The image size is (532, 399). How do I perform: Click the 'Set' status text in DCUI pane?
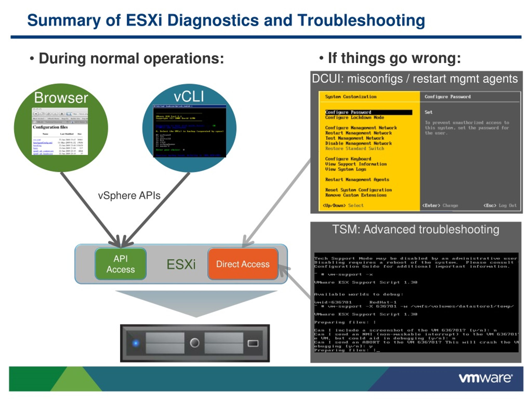pyautogui.click(x=428, y=112)
